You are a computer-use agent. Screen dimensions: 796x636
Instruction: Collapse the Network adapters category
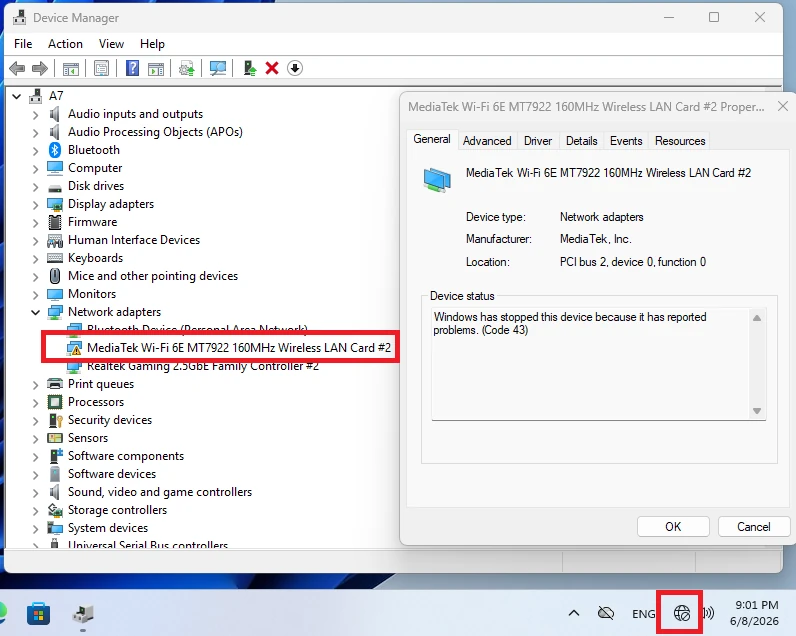click(x=36, y=312)
